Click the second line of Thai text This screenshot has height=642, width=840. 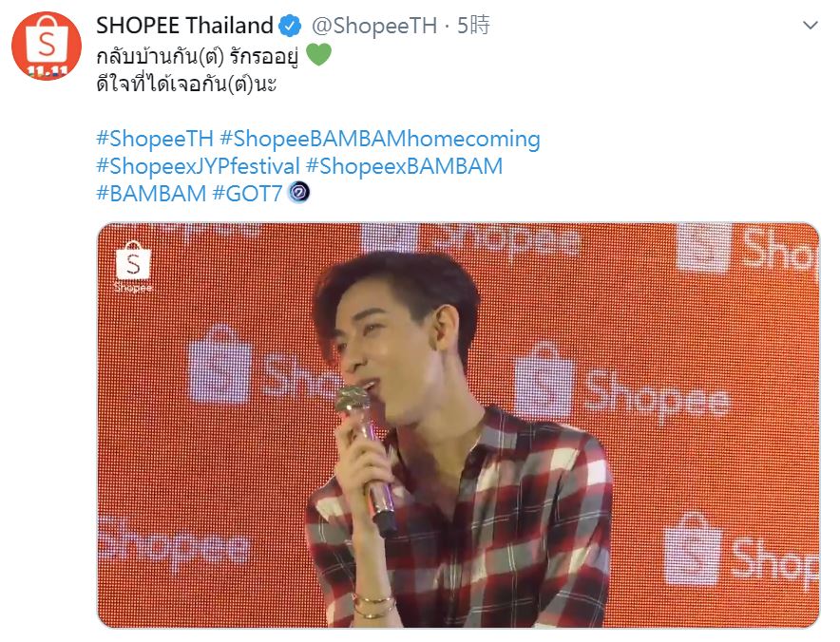186,85
